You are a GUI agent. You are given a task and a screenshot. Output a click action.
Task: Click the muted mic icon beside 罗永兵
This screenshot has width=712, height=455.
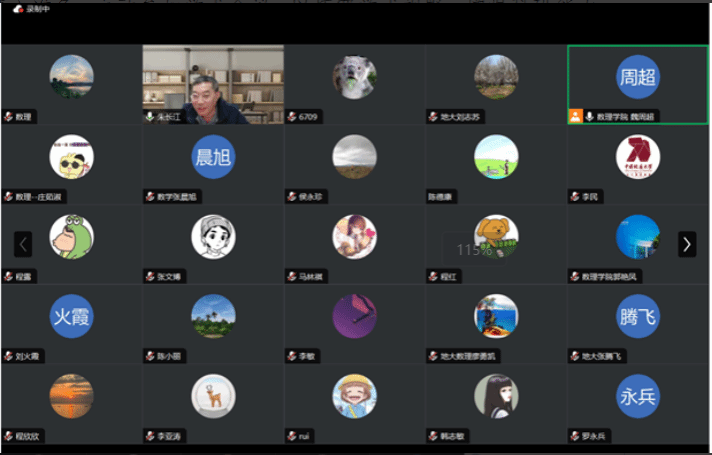[574, 436]
